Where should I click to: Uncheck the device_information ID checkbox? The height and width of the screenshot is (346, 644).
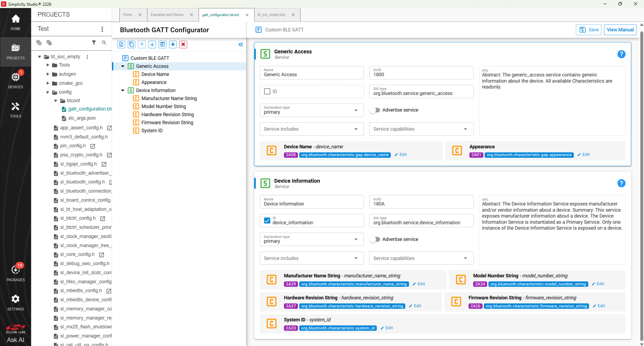267,221
